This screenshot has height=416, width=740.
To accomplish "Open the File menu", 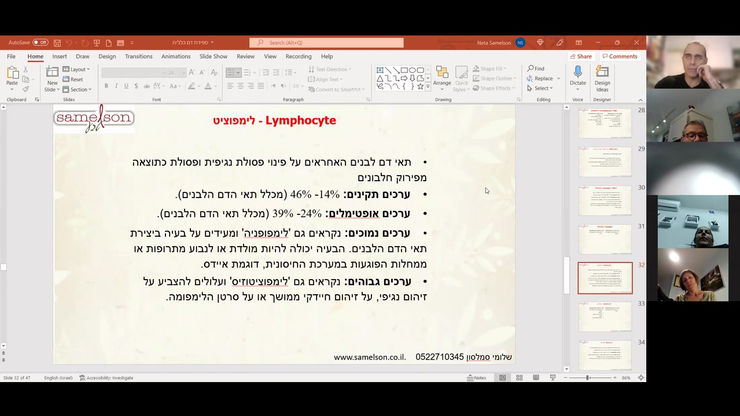I will pos(11,56).
